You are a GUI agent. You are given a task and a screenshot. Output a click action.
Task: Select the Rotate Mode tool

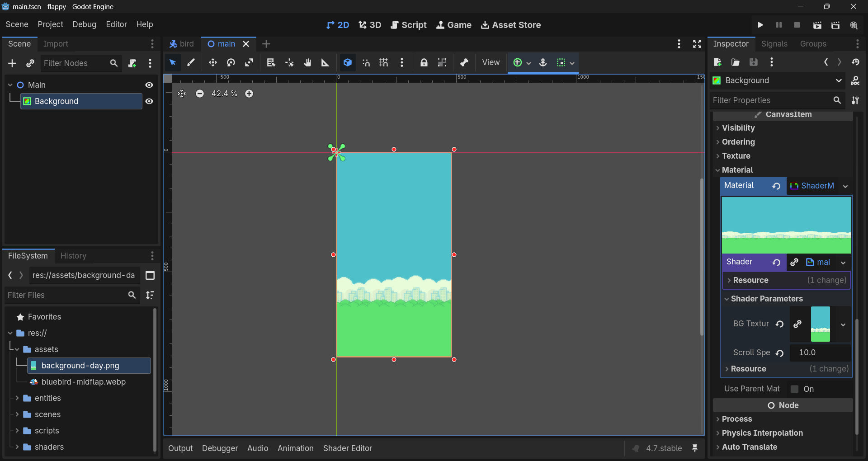(231, 63)
